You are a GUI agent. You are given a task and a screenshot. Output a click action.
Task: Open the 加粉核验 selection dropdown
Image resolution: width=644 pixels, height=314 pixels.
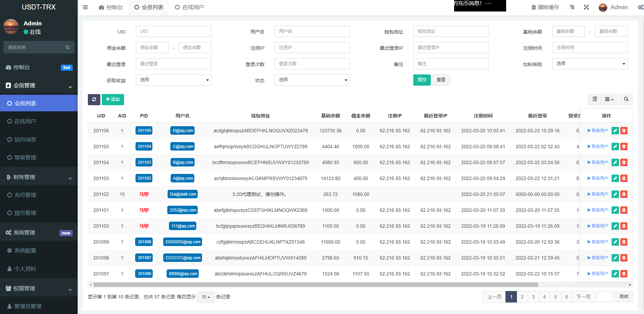pyautogui.click(x=589, y=64)
